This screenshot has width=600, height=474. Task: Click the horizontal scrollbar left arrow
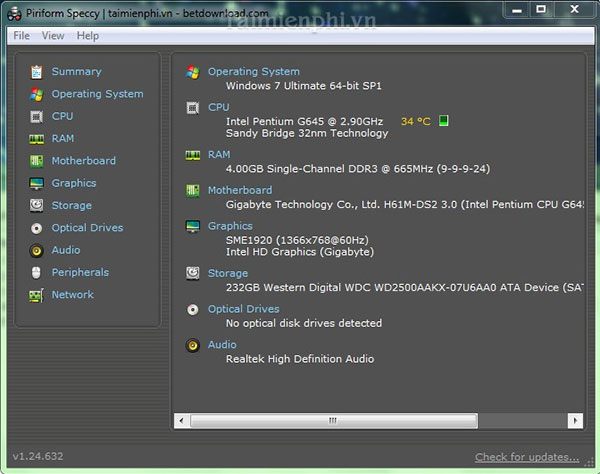pos(181,420)
